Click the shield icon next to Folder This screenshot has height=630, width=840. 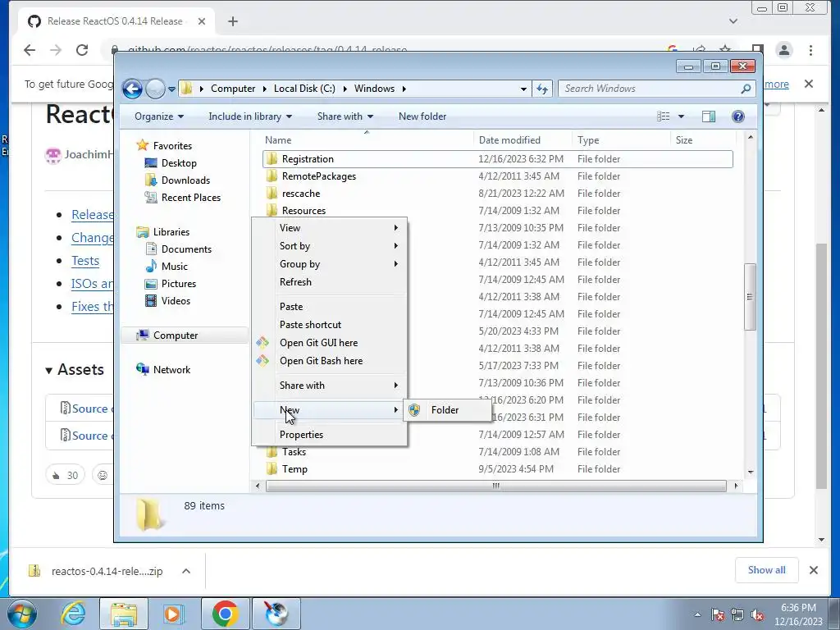(414, 410)
